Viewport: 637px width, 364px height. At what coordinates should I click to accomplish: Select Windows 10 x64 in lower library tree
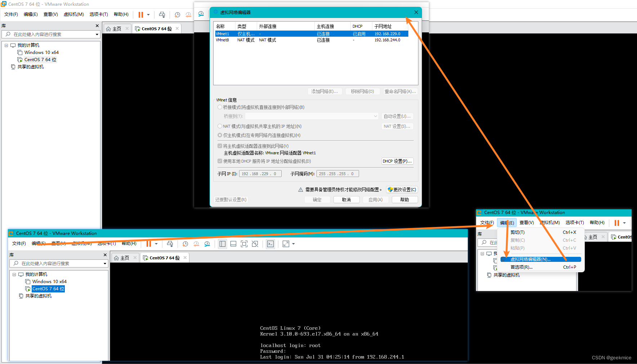click(x=49, y=282)
